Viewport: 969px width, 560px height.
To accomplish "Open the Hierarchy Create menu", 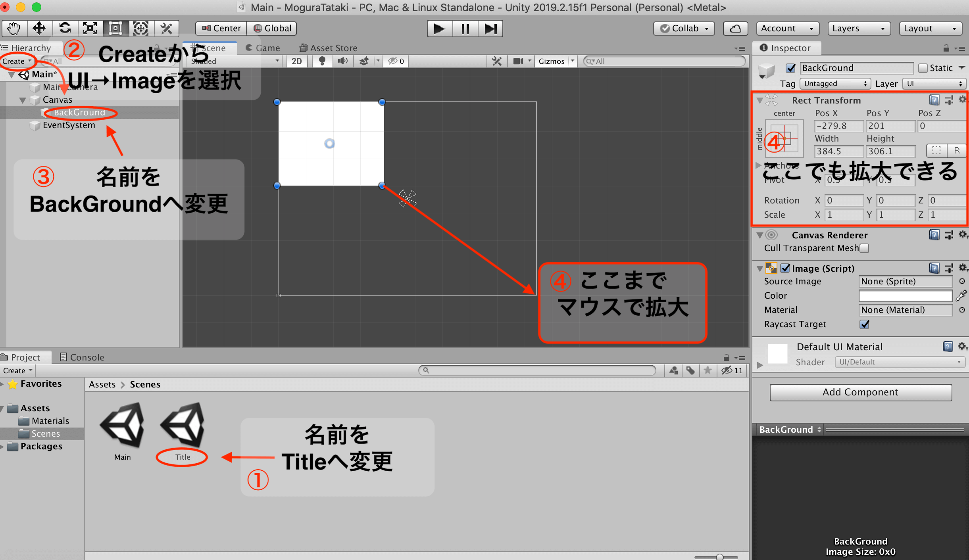I will (x=17, y=61).
